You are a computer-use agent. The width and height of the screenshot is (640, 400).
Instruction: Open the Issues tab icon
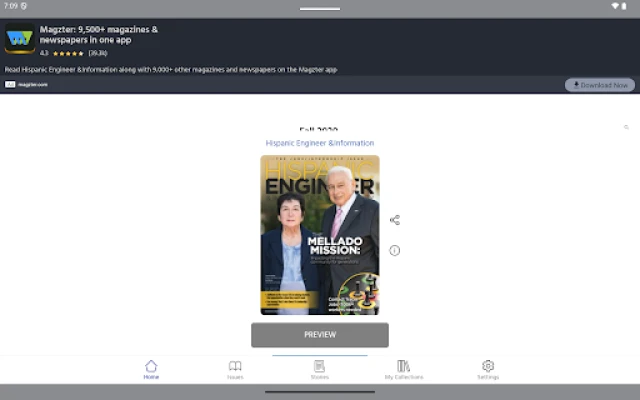(235, 366)
